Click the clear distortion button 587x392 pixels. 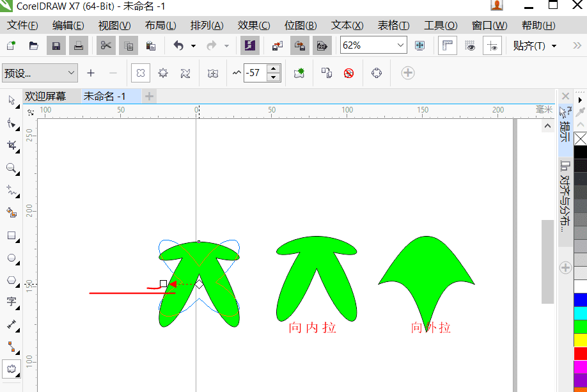pos(349,73)
